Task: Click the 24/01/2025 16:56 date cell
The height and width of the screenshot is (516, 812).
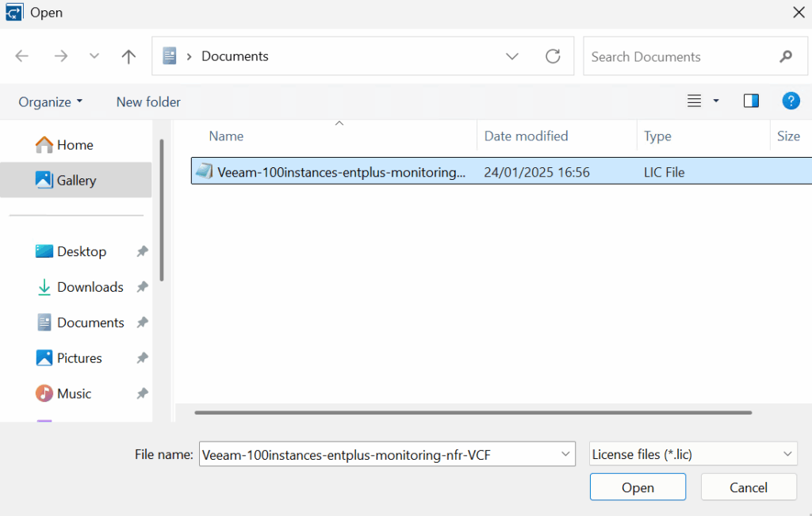Action: coord(537,172)
